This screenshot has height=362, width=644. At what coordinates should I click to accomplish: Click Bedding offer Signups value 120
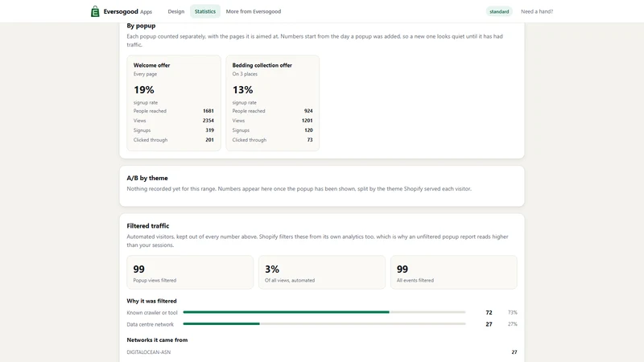[308, 130]
